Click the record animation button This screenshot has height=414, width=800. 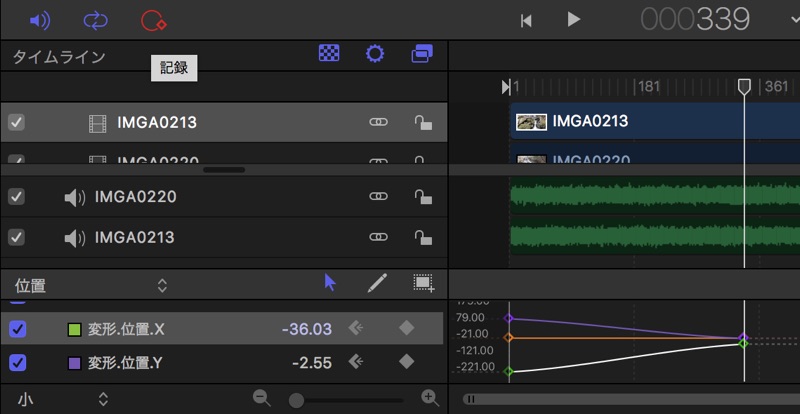153,19
